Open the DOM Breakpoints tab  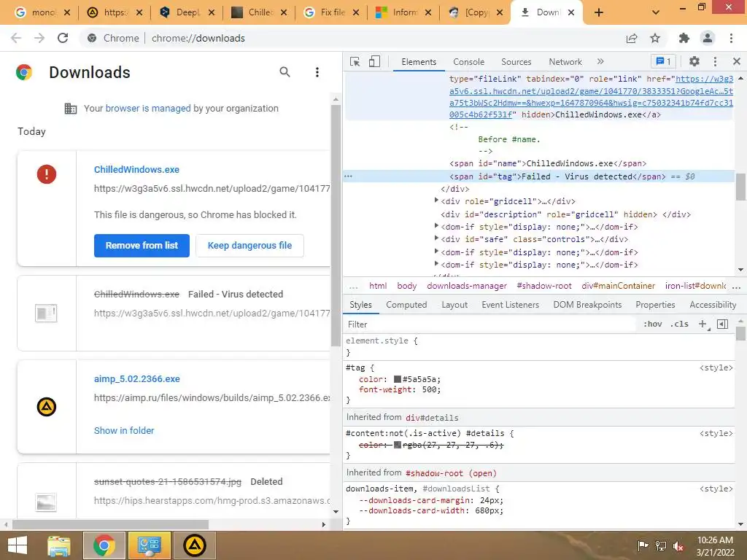[x=587, y=305]
